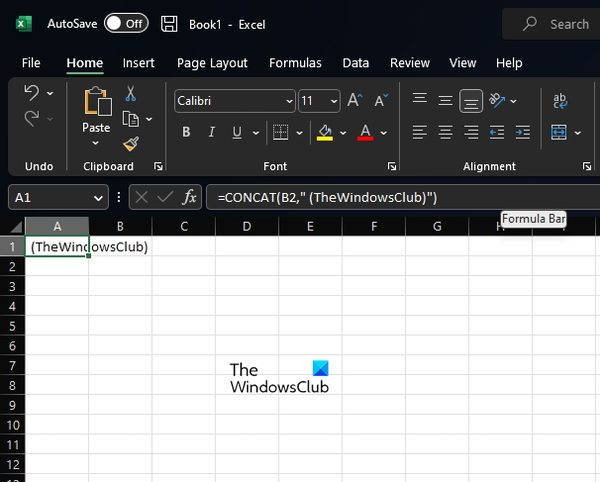
Task: Click into the CONCAT formula bar
Action: coord(403,197)
